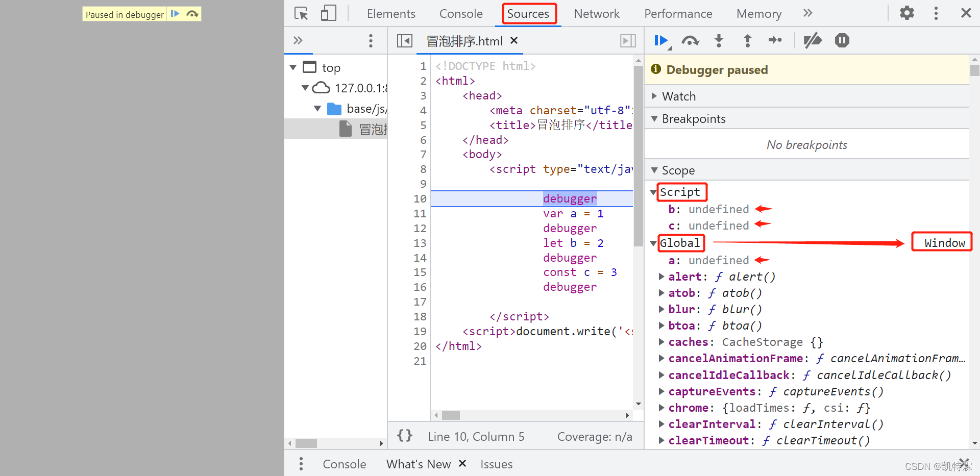This screenshot has width=980, height=476.
Task: Deactivate breakpoints toggle icon
Action: pos(813,40)
